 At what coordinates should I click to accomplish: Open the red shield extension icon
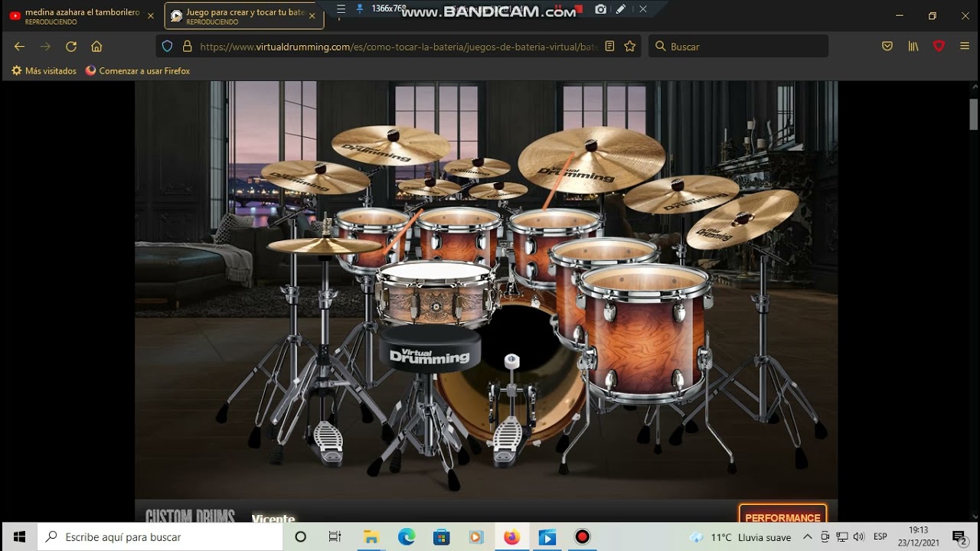tap(939, 47)
